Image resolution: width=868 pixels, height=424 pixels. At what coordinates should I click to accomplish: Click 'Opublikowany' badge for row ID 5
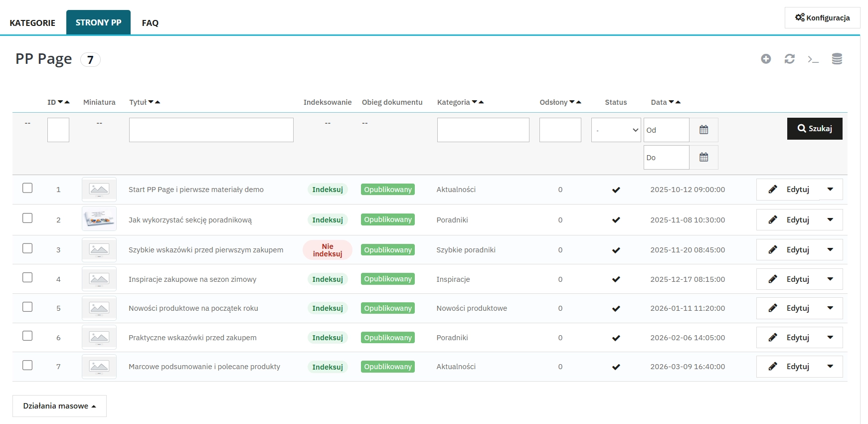(388, 308)
